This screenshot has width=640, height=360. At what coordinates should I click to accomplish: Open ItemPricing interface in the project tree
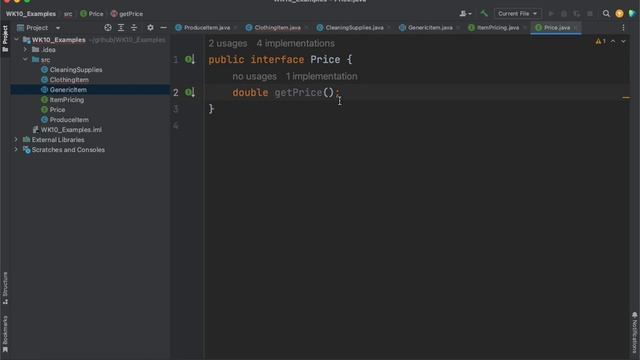click(x=67, y=100)
